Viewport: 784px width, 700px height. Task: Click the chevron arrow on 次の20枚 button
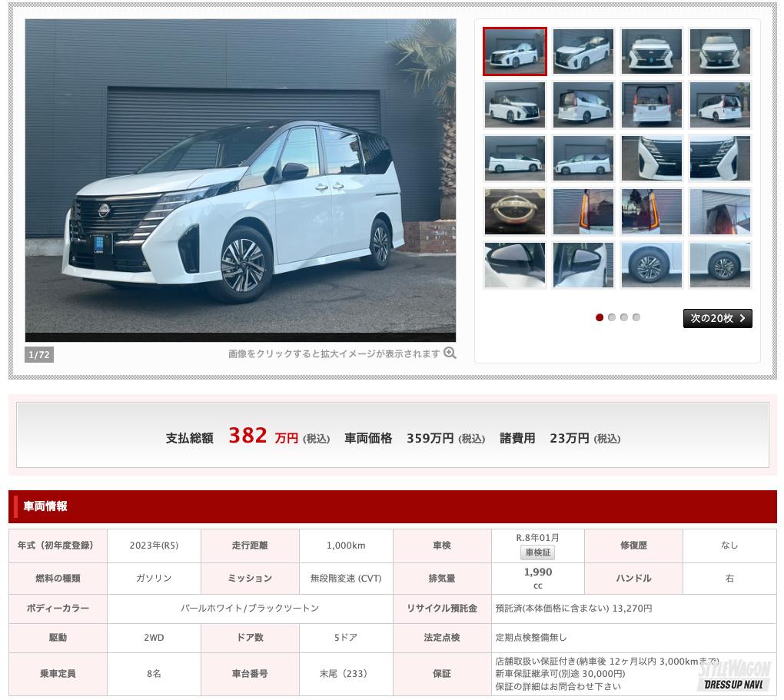pos(742,318)
